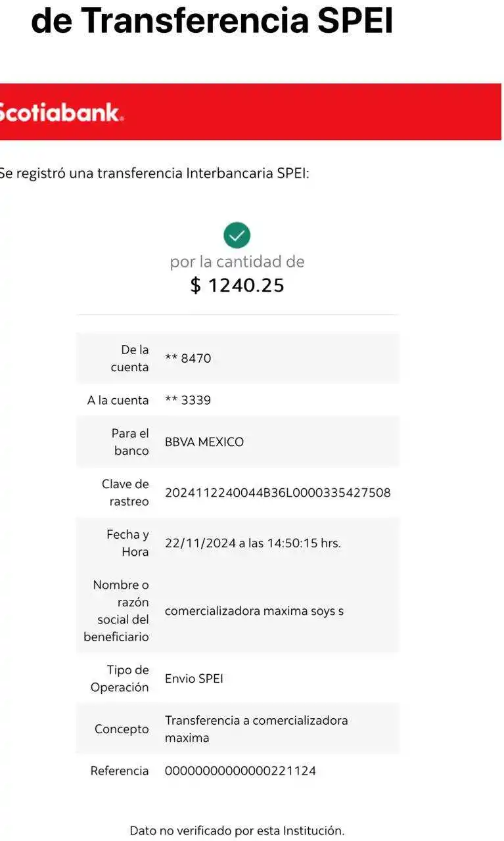
Task: Click the "Tipo de Operación" label
Action: pos(120,679)
